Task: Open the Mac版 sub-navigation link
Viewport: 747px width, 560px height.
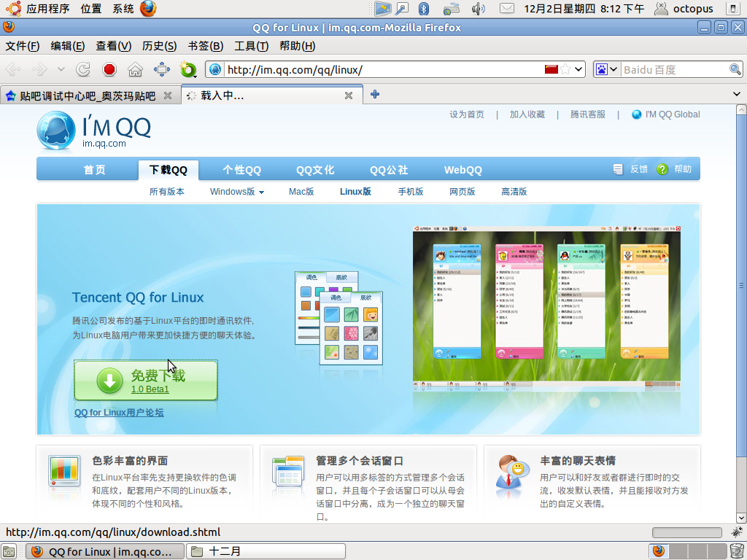Action: (301, 192)
